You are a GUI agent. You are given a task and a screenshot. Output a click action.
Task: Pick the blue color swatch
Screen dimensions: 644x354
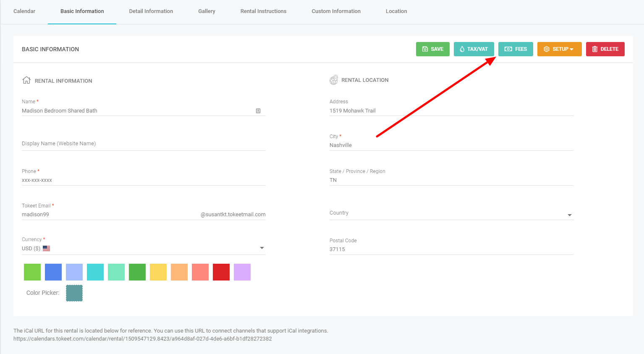(53, 272)
